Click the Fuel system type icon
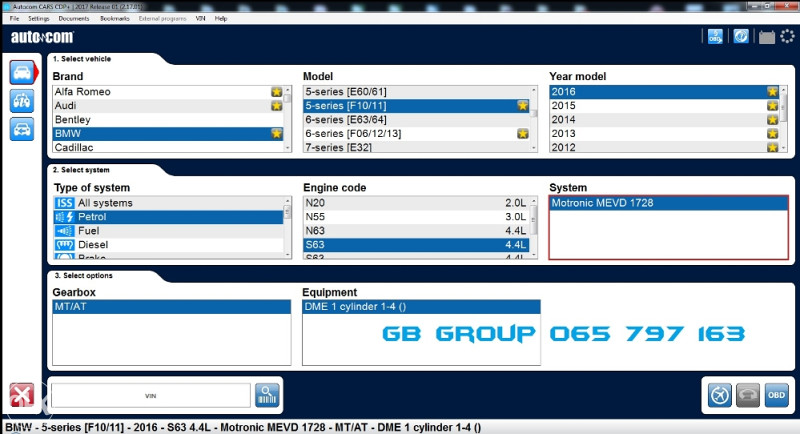800x434 pixels. [x=64, y=231]
